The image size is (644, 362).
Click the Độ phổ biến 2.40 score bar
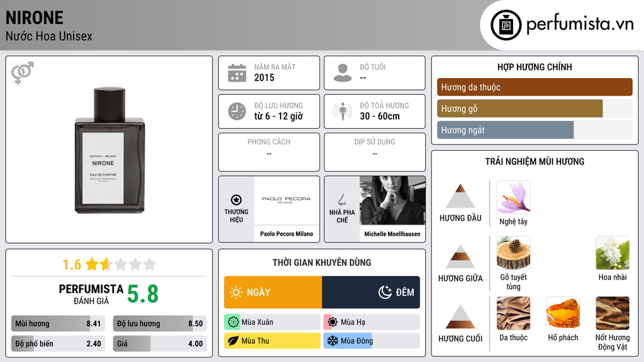coord(58,344)
